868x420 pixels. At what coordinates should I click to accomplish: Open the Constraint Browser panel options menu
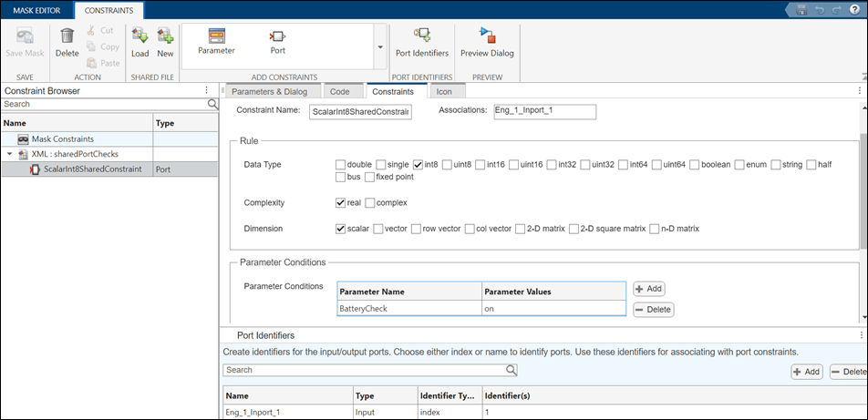207,90
